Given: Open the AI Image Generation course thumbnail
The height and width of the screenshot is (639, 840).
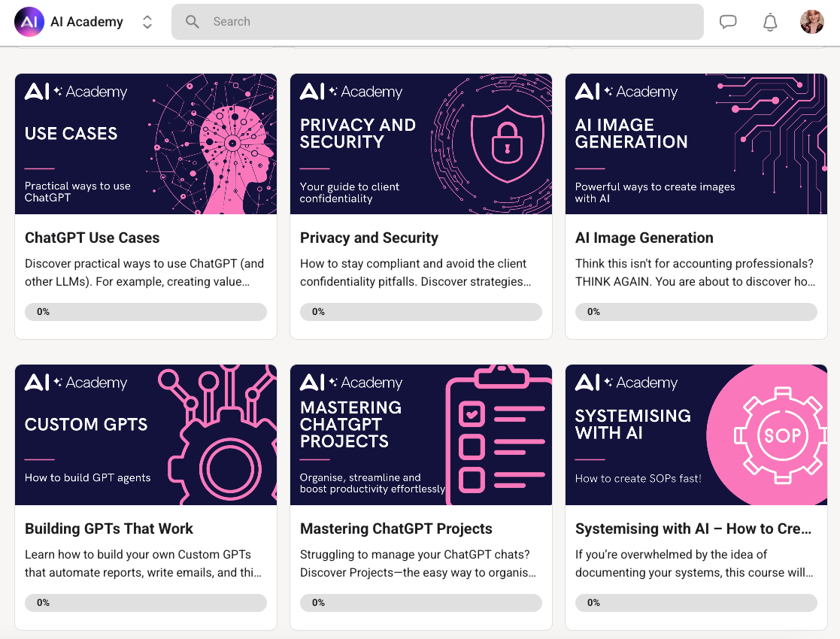Looking at the screenshot, I should tap(696, 144).
